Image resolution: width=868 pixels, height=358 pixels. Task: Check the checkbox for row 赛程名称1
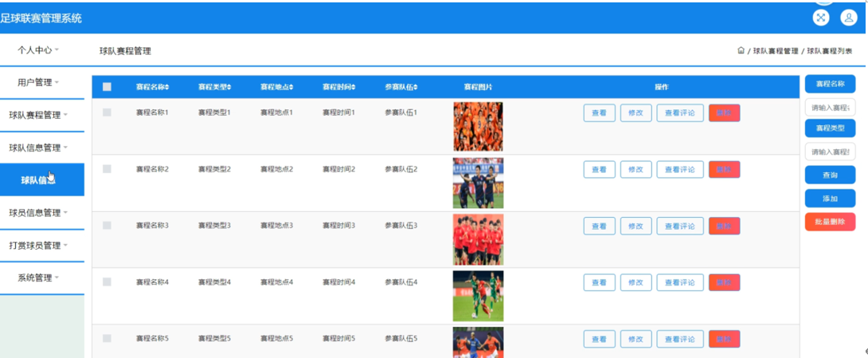pos(107,112)
